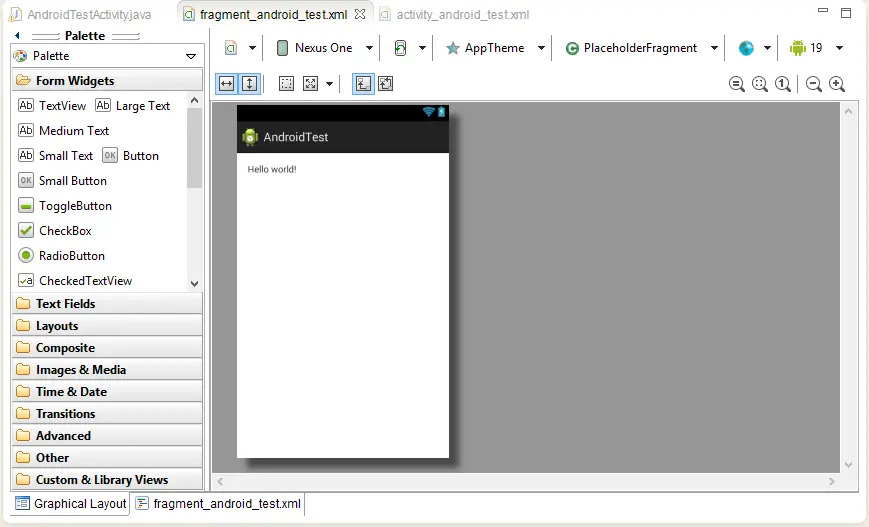The height and width of the screenshot is (527, 869).
Task: Click the TextView widget in palette
Action: [x=52, y=105]
